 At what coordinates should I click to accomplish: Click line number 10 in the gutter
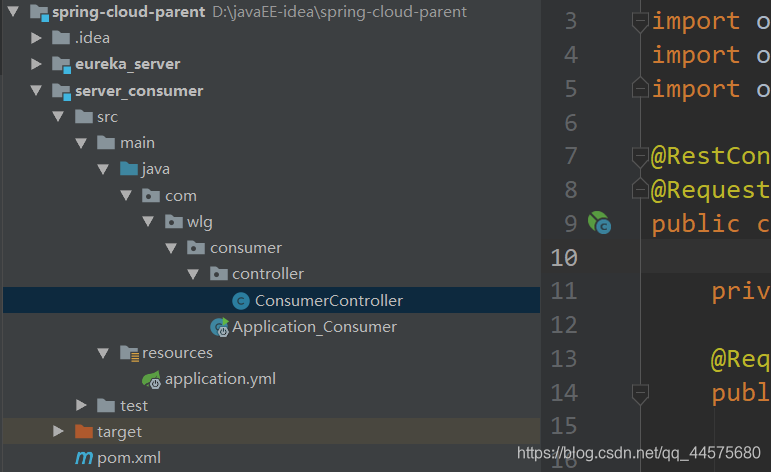click(565, 257)
